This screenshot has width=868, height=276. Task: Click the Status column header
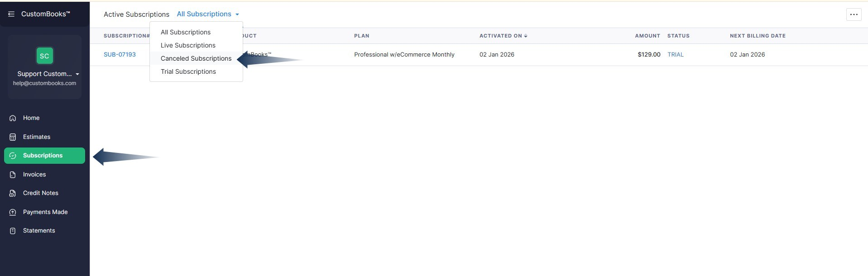[678, 36]
